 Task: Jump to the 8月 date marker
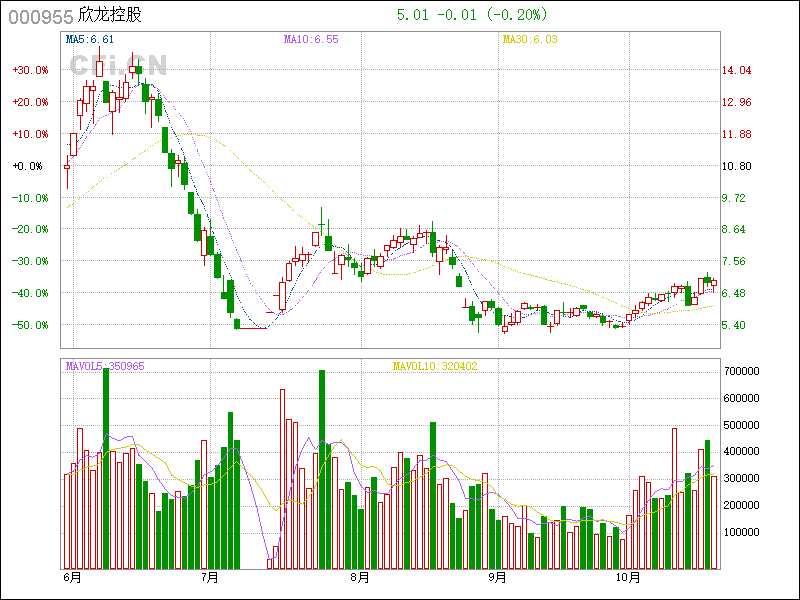(359, 578)
